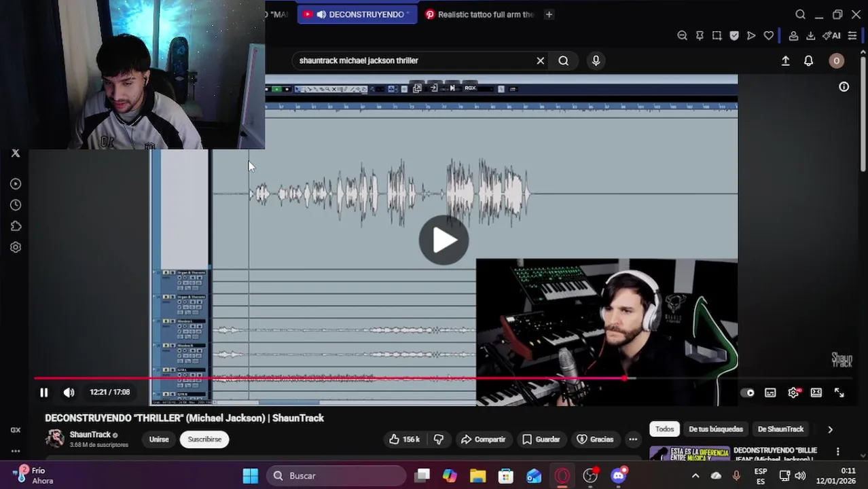Open a new browser tab
The height and width of the screenshot is (489, 868).
click(x=549, y=14)
